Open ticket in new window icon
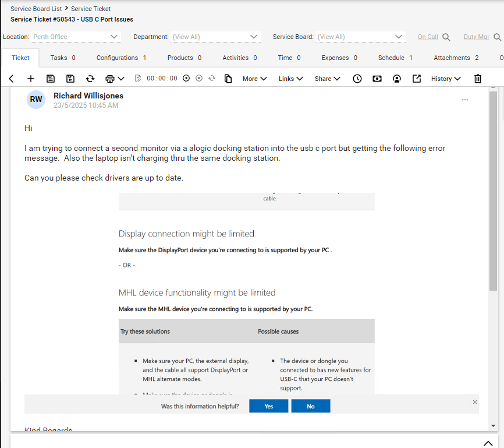504x448 pixels. pos(417,79)
